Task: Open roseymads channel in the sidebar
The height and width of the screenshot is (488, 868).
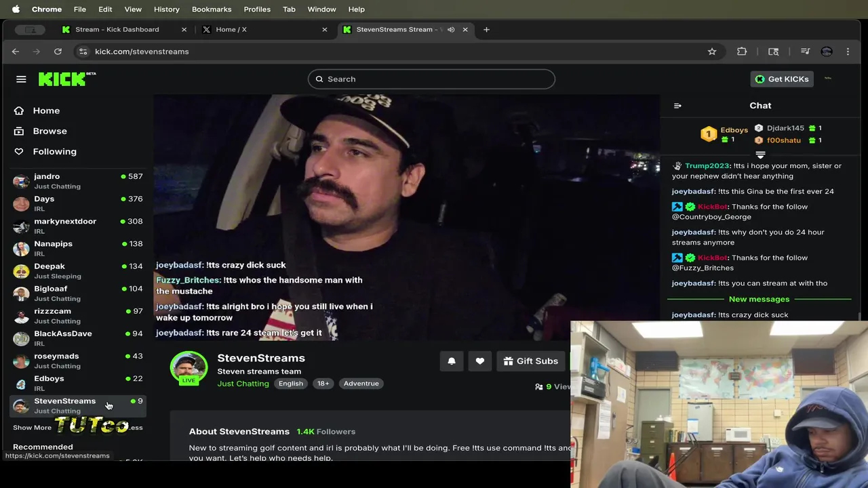Action: [78, 360]
